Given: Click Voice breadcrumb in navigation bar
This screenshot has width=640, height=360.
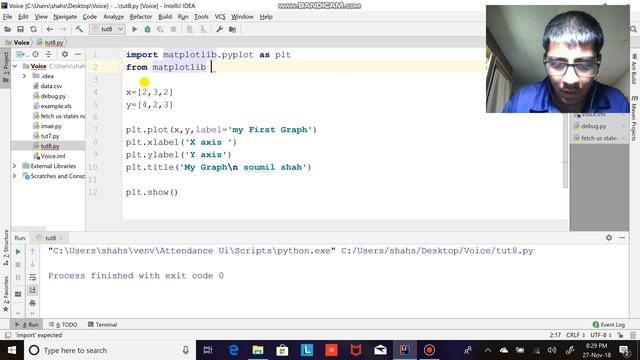Looking at the screenshot, I should pos(18,42).
